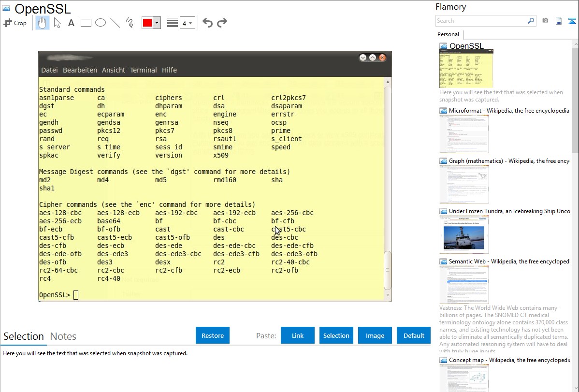Choose the text annotation tool

pyautogui.click(x=71, y=23)
